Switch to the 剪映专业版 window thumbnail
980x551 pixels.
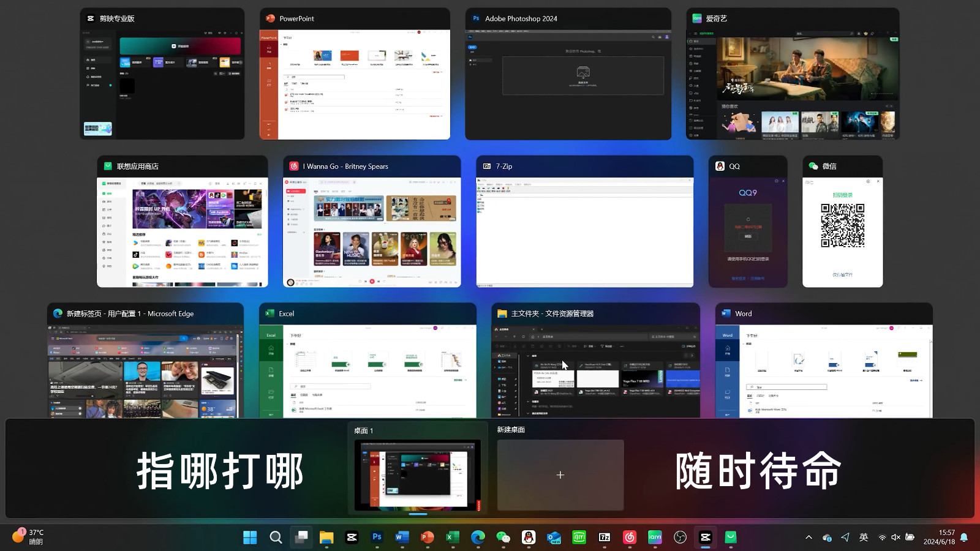tap(162, 73)
